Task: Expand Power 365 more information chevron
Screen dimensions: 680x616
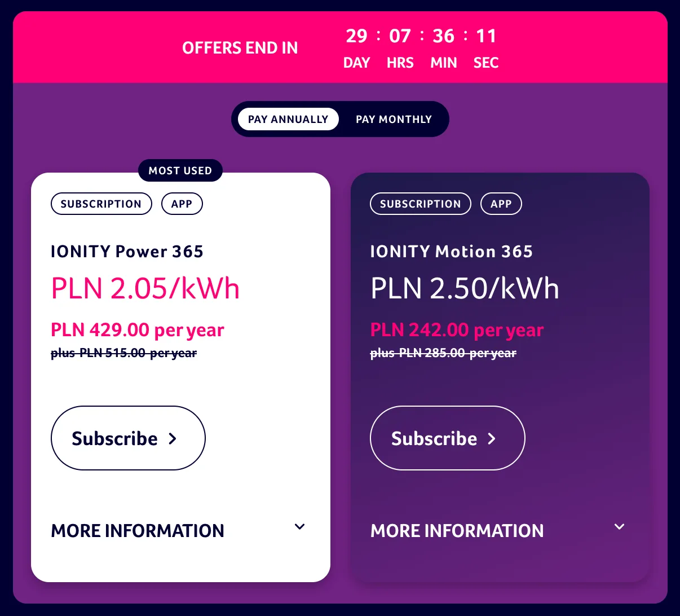Action: pyautogui.click(x=300, y=527)
